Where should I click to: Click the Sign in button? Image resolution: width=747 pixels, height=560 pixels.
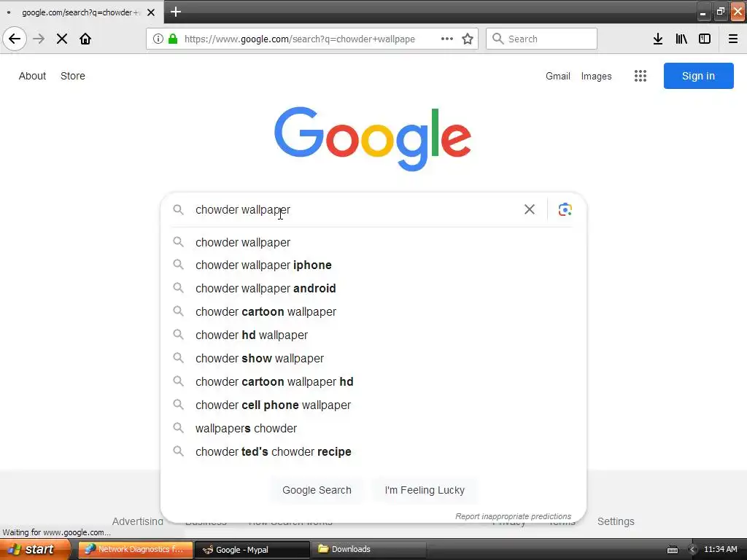coord(698,76)
